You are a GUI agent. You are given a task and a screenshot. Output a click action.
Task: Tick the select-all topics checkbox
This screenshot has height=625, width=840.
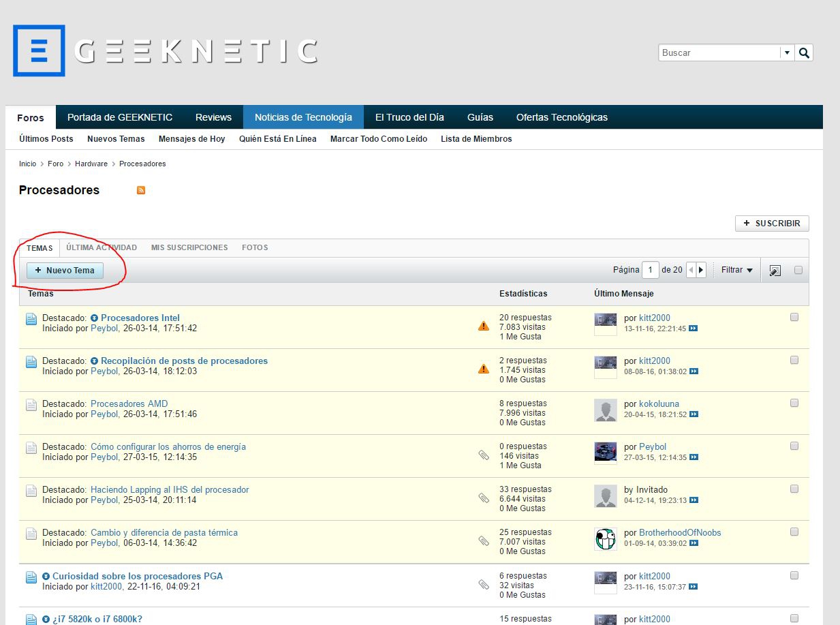pos(798,270)
